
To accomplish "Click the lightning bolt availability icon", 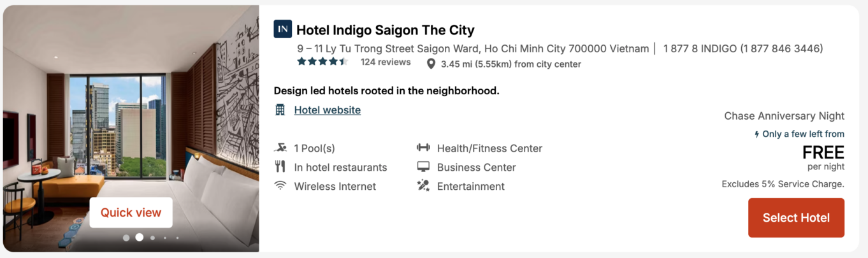I will 757,134.
